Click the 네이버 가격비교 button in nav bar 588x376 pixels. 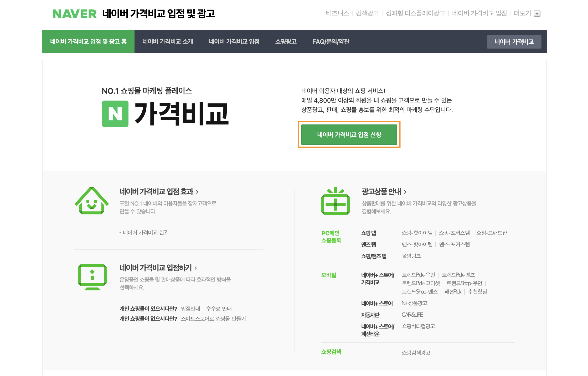coord(514,42)
